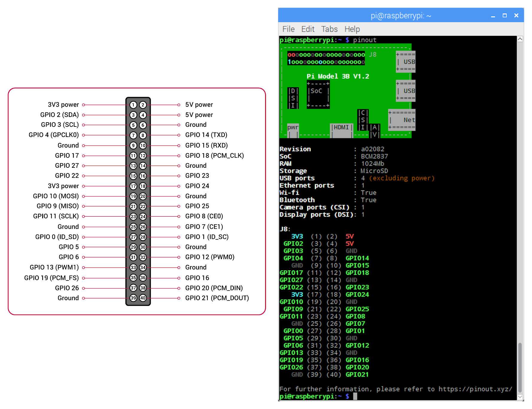
Task: Click the 'pinout' command text in terminal
Action: point(365,40)
